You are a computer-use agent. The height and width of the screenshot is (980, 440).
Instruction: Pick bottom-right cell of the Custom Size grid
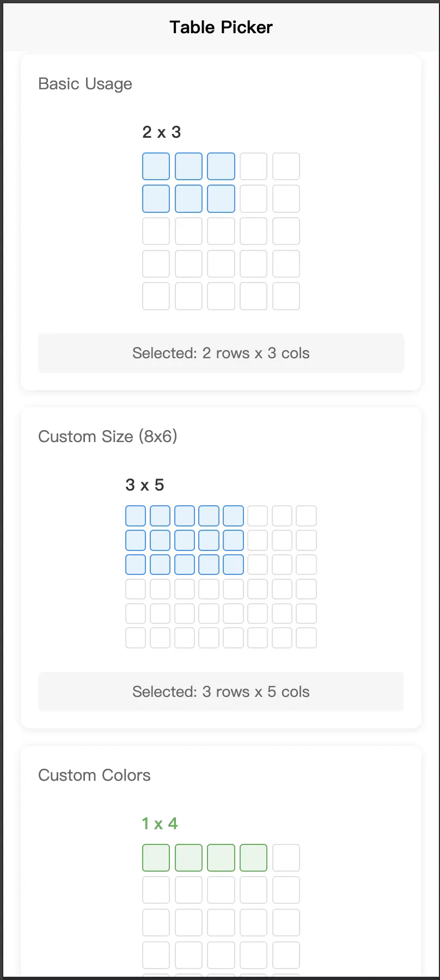[306, 638]
